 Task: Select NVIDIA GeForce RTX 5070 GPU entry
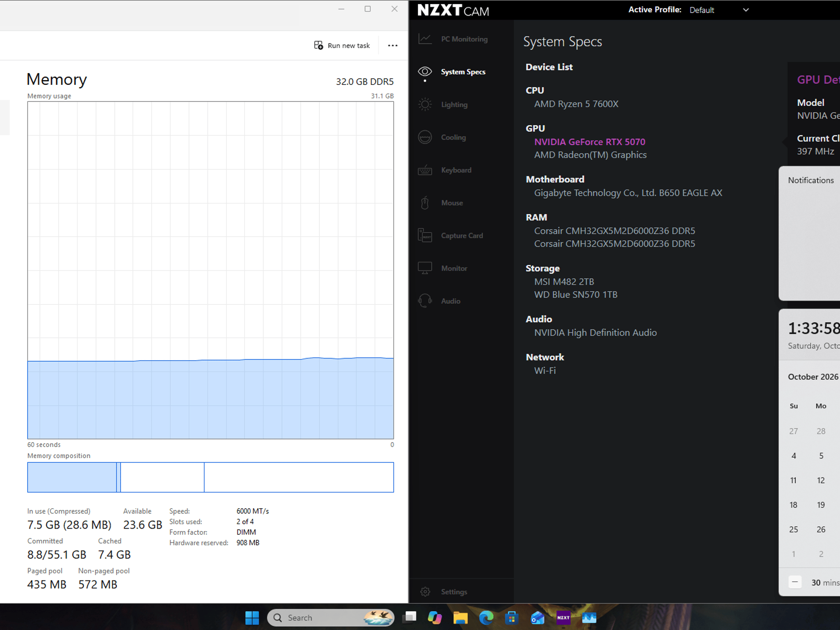pos(589,142)
